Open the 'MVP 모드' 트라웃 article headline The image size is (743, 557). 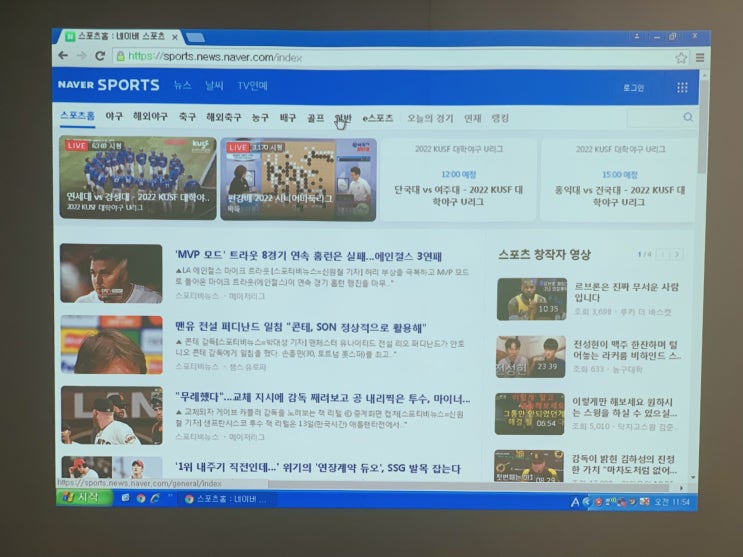[308, 256]
